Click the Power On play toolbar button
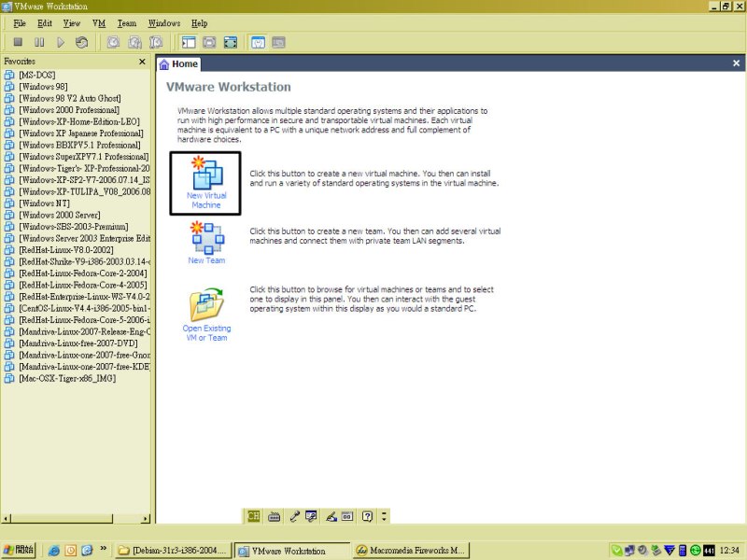747x560 pixels. [x=61, y=42]
